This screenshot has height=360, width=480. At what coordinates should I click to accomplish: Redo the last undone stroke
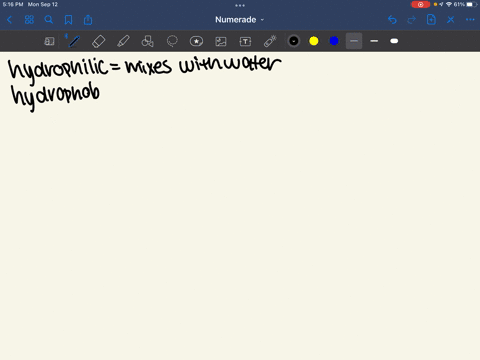point(412,20)
